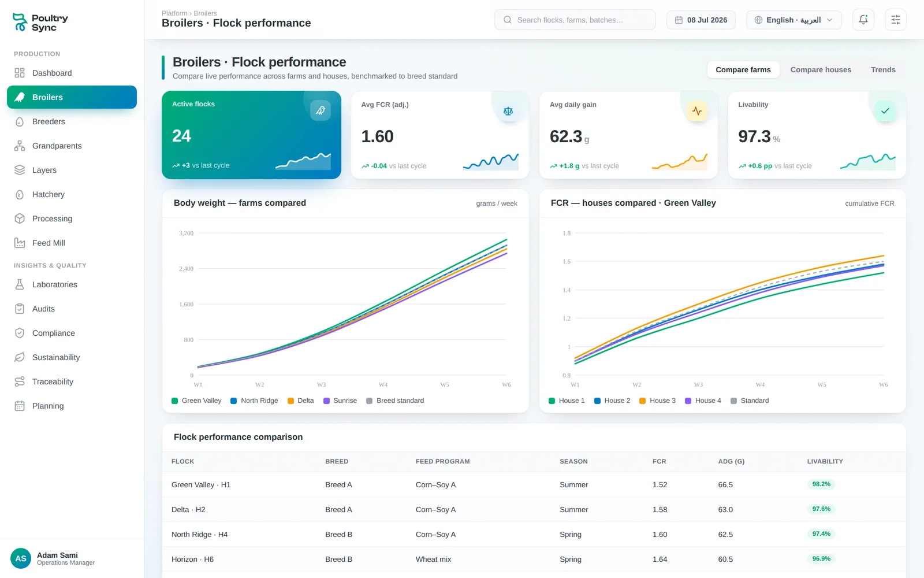
Task: Click the calendar icon beside date
Action: 679,20
